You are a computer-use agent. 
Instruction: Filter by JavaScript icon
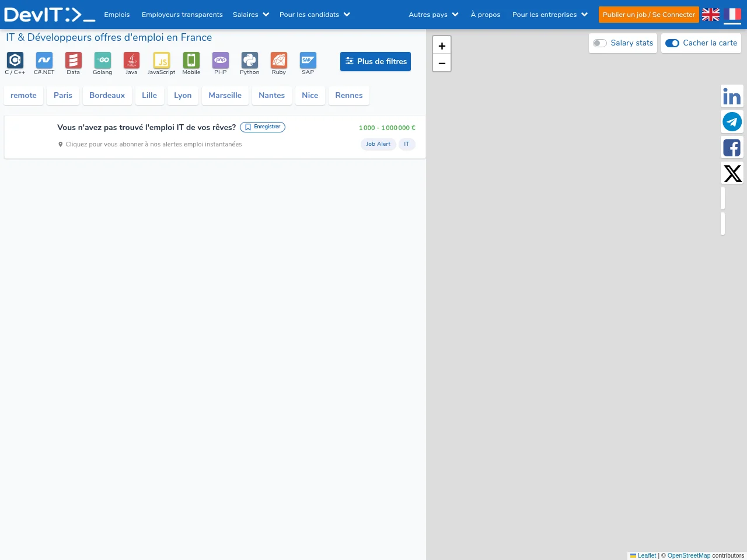click(162, 60)
